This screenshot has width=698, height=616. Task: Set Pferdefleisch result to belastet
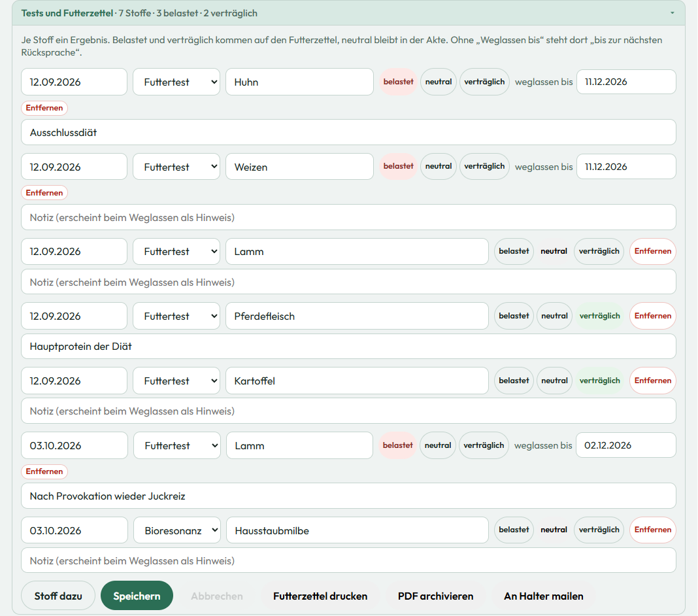[514, 316]
